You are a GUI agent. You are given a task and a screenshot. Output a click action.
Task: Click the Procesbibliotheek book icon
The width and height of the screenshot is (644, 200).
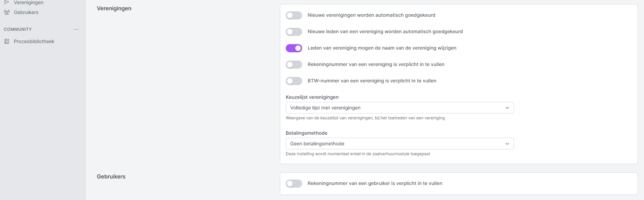pos(7,41)
